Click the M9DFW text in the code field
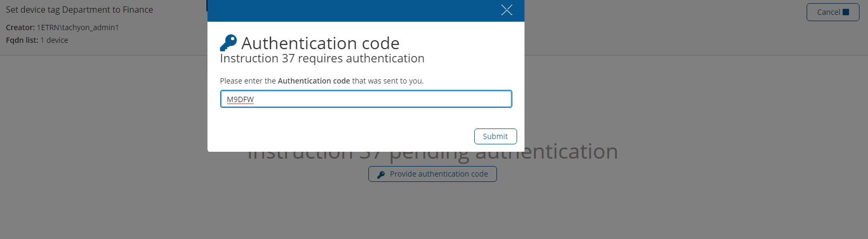Viewport: 868px width, 239px height. 240,99
